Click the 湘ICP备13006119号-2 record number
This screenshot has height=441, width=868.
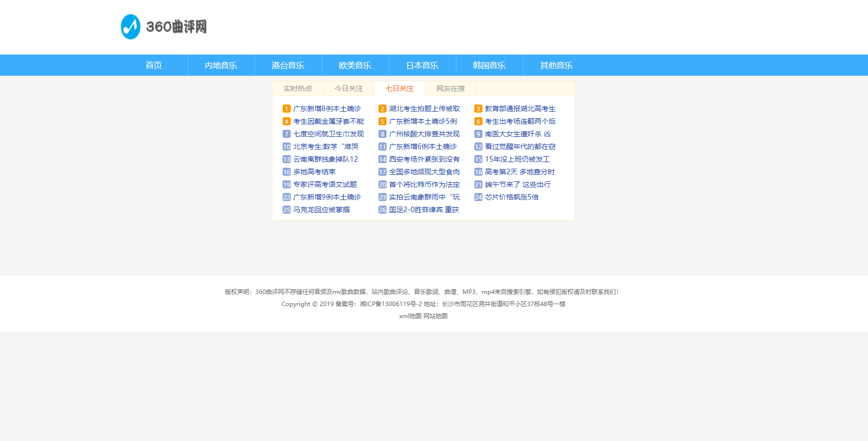391,304
